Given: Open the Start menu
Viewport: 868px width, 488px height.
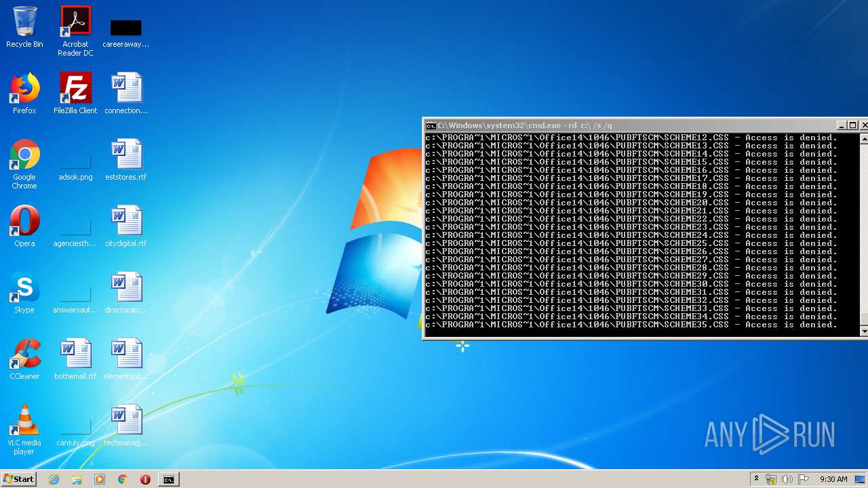Looking at the screenshot, I should (18, 479).
